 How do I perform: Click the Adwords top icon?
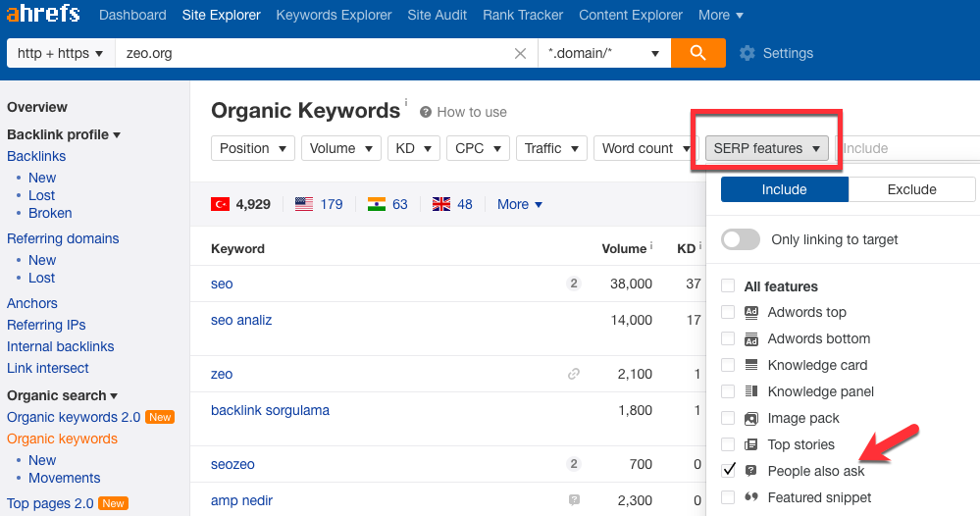coord(751,312)
